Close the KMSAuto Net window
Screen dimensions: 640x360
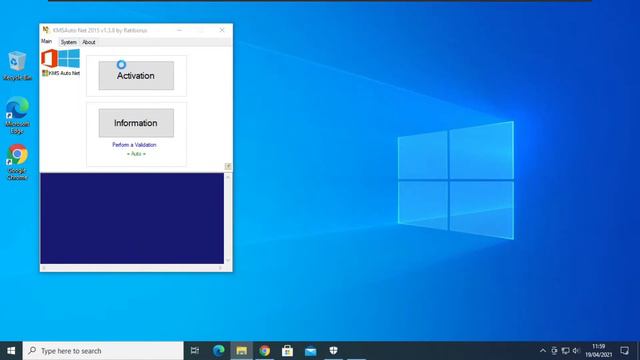[x=222, y=30]
